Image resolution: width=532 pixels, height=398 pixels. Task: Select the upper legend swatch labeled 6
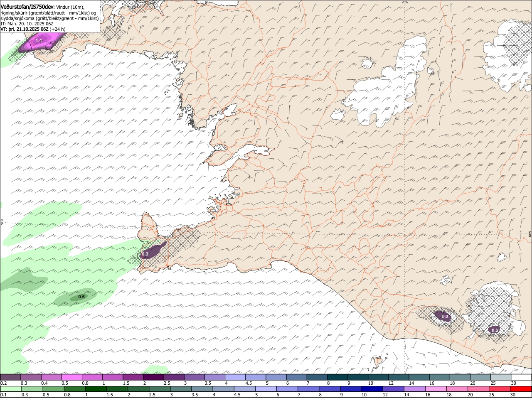pyautogui.click(x=296, y=377)
